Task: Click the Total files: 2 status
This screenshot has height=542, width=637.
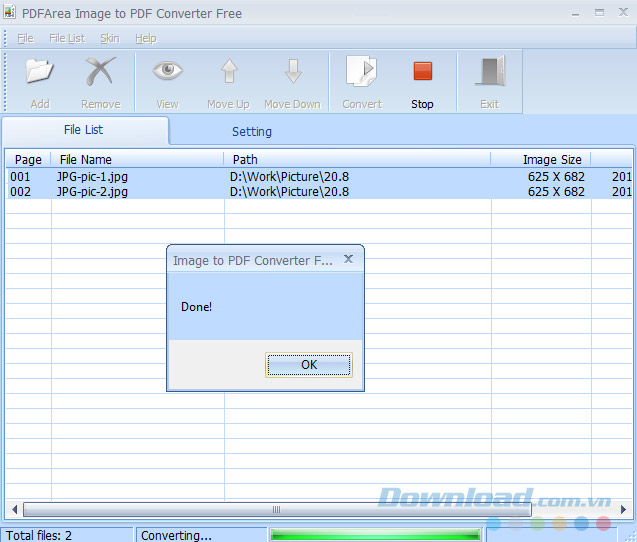Action: 39,535
